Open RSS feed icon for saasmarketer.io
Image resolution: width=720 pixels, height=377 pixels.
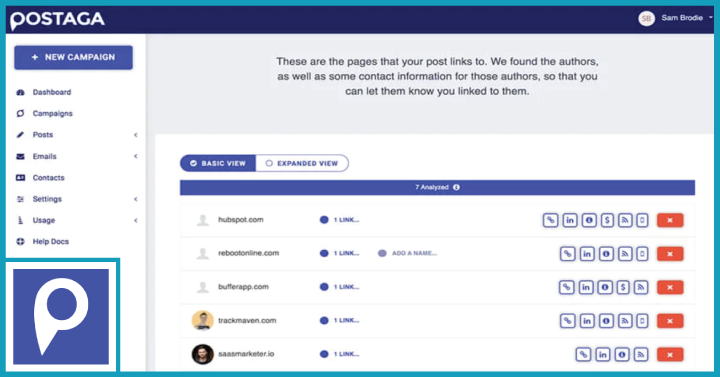(641, 354)
